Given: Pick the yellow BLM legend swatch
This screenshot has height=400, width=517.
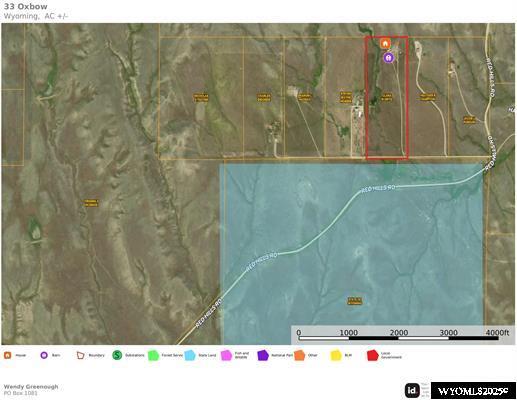Looking at the screenshot, I should point(336,355).
